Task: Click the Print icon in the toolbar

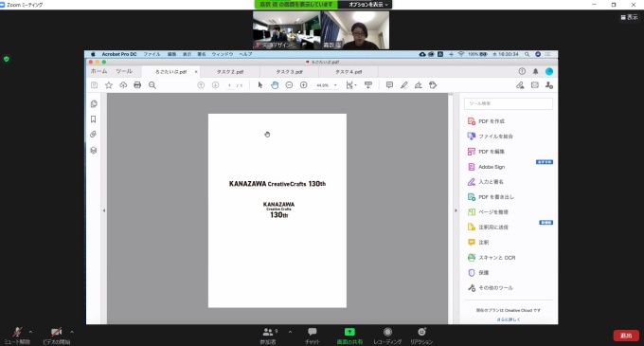Action: pyautogui.click(x=137, y=85)
